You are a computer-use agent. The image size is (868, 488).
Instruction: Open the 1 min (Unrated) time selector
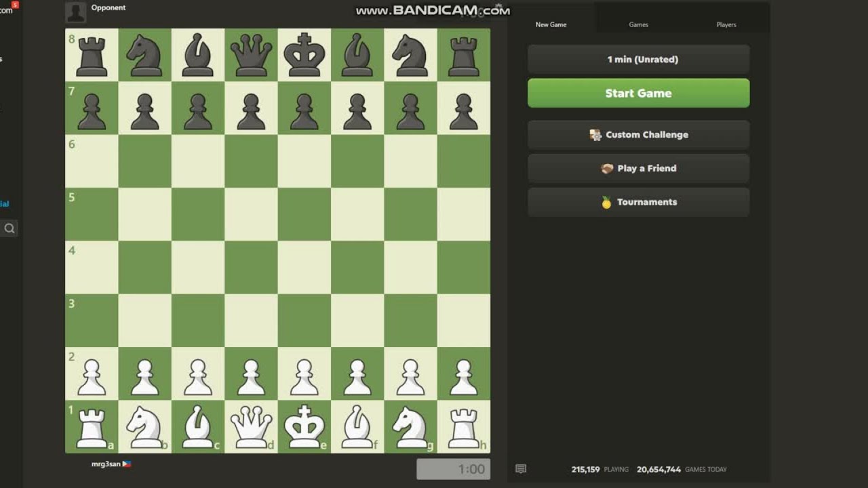(638, 60)
